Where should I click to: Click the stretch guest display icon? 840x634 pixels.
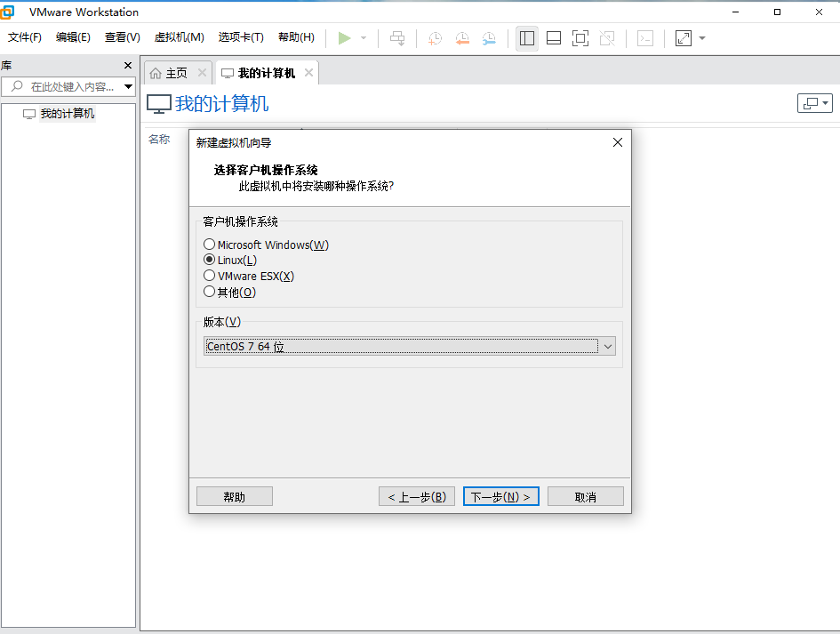click(684, 38)
